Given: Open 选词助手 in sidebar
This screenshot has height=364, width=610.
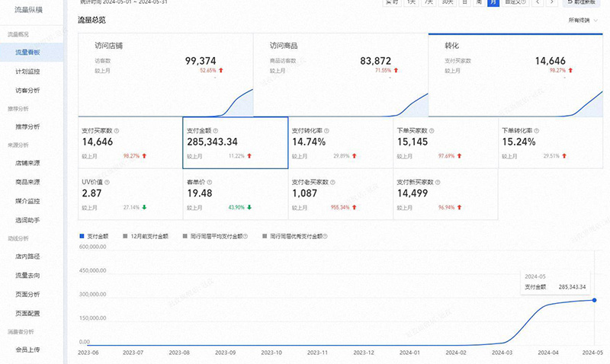Looking at the screenshot, I should tap(27, 220).
